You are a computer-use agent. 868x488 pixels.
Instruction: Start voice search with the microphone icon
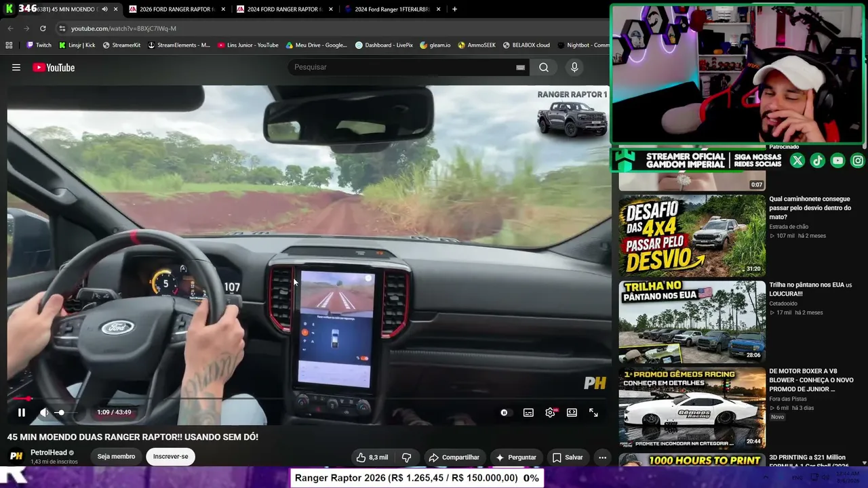tap(574, 67)
